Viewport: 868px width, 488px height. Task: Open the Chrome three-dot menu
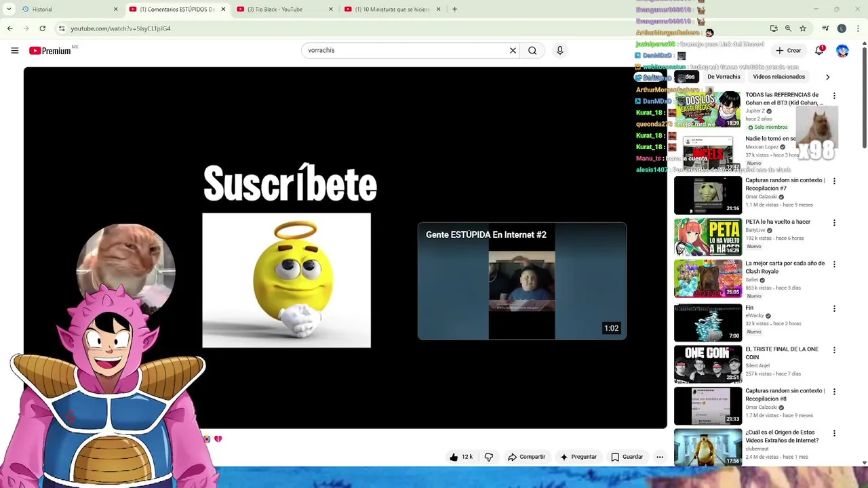(859, 28)
